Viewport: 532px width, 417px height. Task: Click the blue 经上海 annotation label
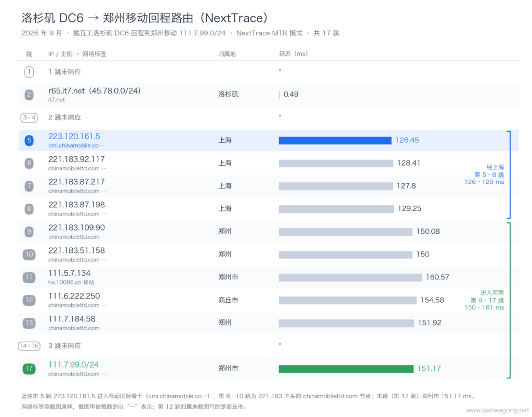495,167
